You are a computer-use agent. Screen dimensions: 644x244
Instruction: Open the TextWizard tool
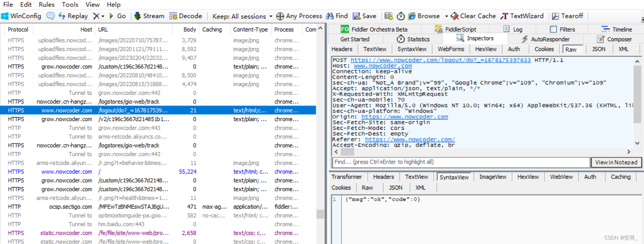pyautogui.click(x=522, y=16)
